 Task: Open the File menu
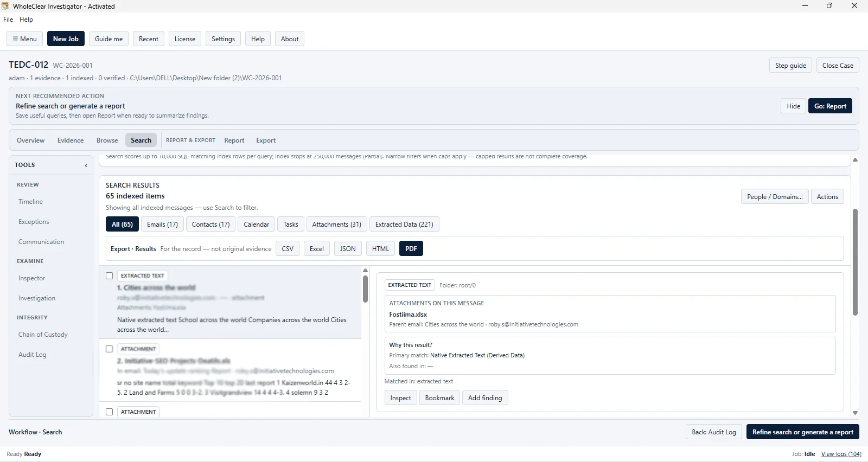click(8, 20)
